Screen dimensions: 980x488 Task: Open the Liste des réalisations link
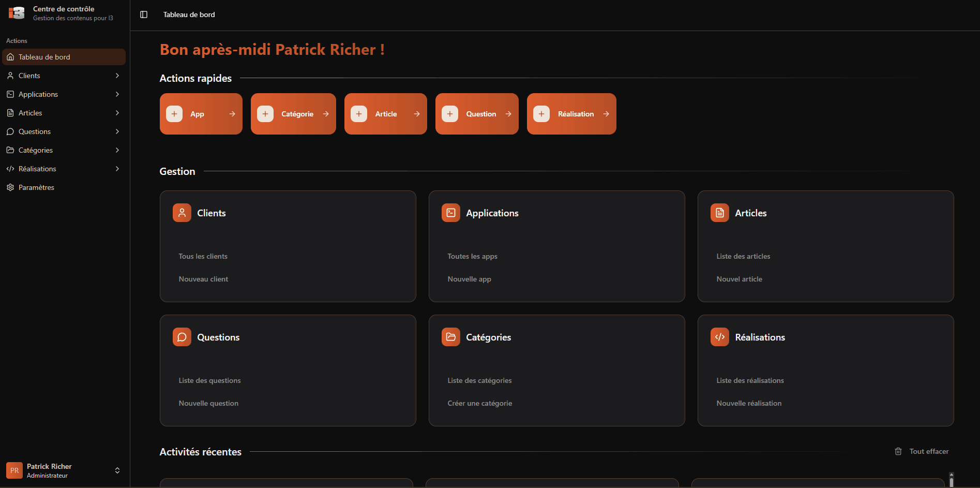coord(750,380)
